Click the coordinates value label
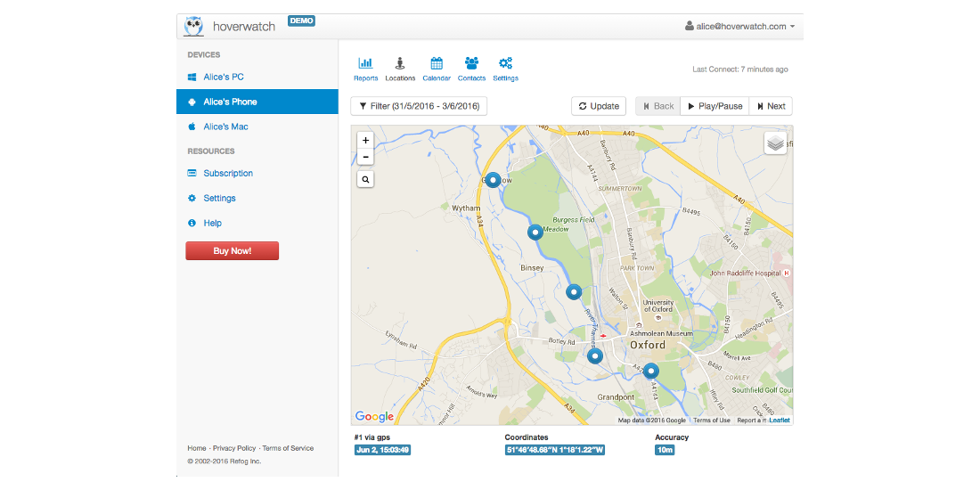 tap(555, 450)
